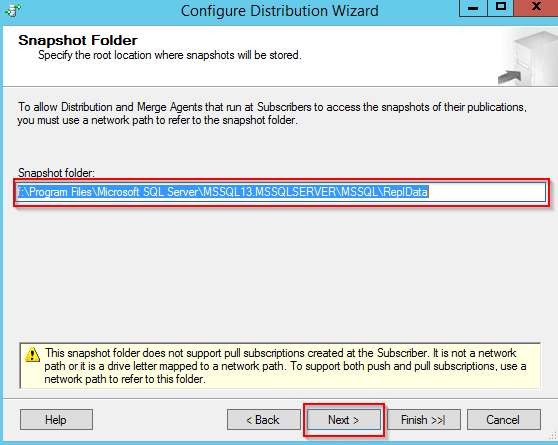Go back with the Back button
The height and width of the screenshot is (445, 558).
pyautogui.click(x=263, y=420)
